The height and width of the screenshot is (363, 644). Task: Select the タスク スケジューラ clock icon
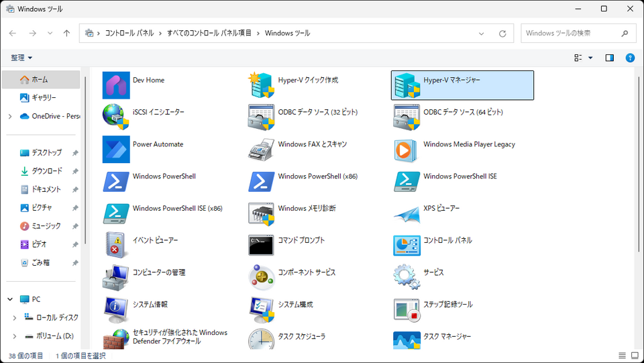[x=261, y=340]
